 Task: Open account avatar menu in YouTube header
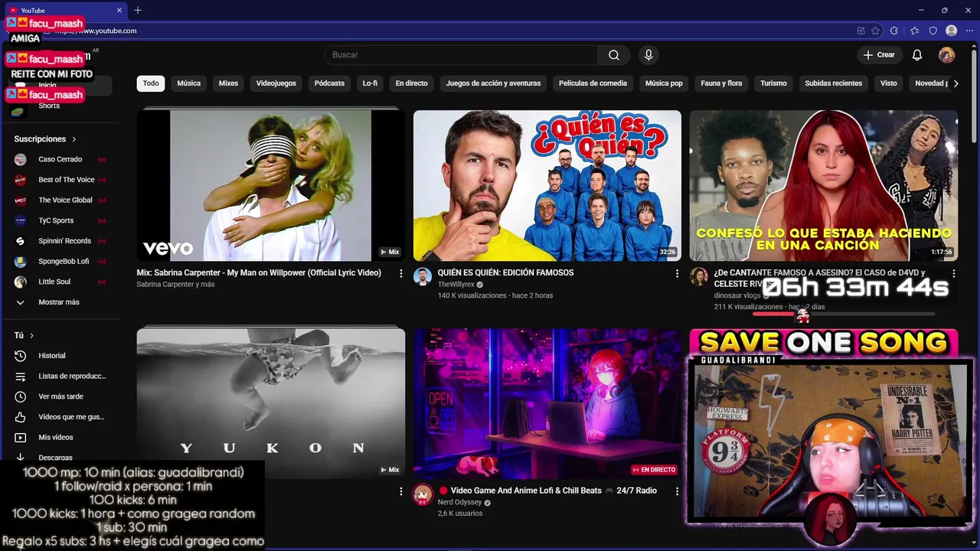point(947,55)
